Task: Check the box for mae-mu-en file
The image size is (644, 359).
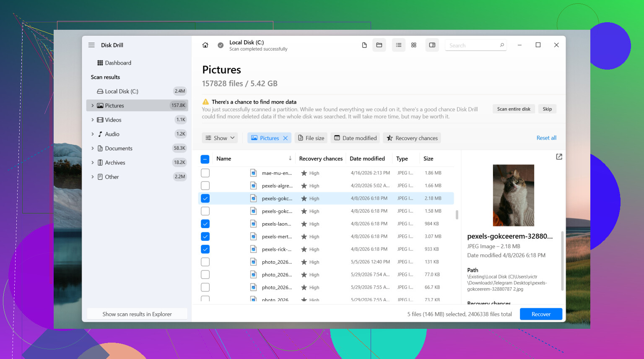Action: pyautogui.click(x=205, y=173)
